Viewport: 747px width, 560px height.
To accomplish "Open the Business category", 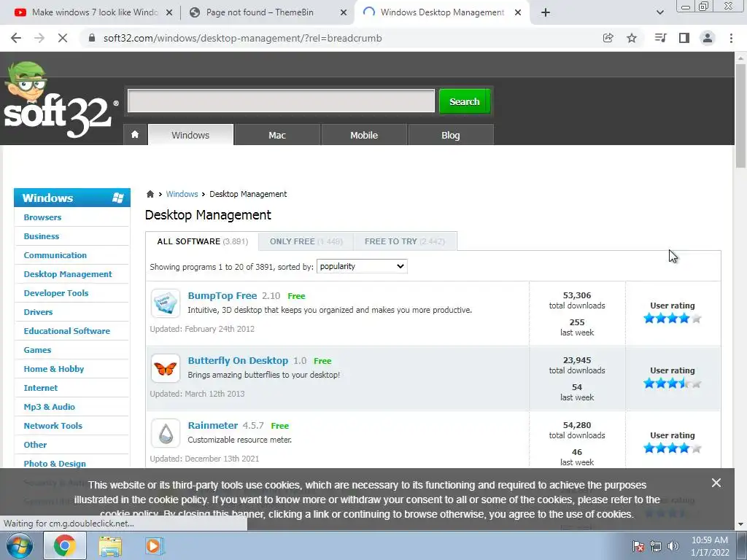I will [42, 236].
